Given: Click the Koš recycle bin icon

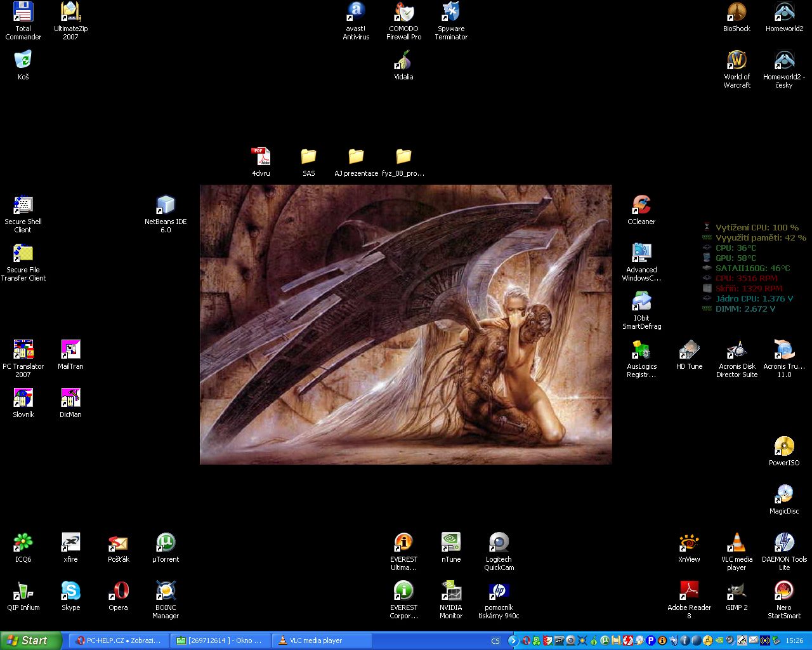Looking at the screenshot, I should pos(23,61).
